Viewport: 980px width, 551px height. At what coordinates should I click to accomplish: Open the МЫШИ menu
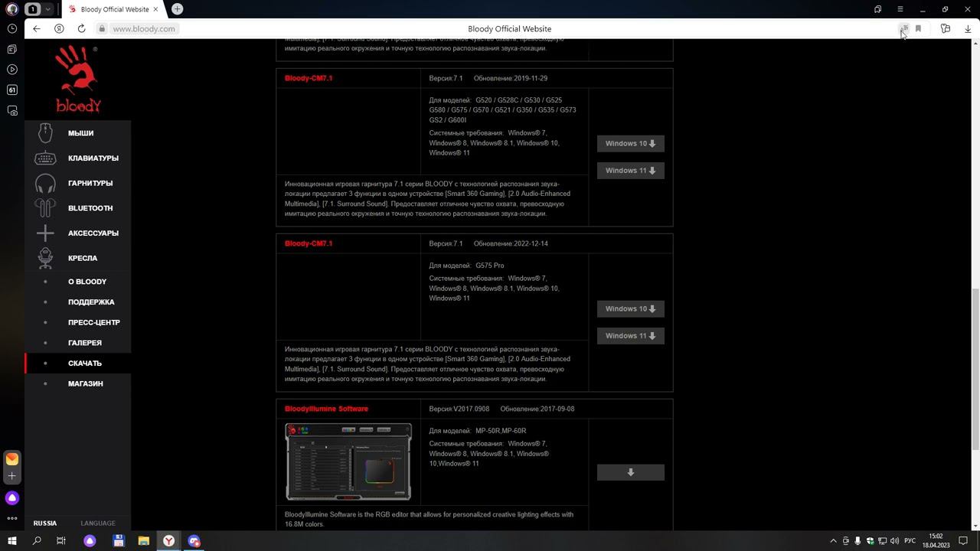(80, 133)
